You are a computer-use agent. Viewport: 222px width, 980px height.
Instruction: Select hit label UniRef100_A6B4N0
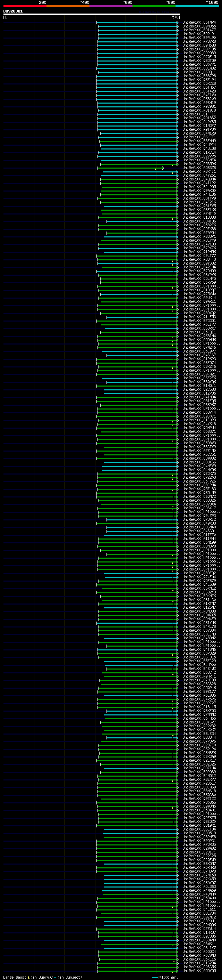click(x=199, y=940)
